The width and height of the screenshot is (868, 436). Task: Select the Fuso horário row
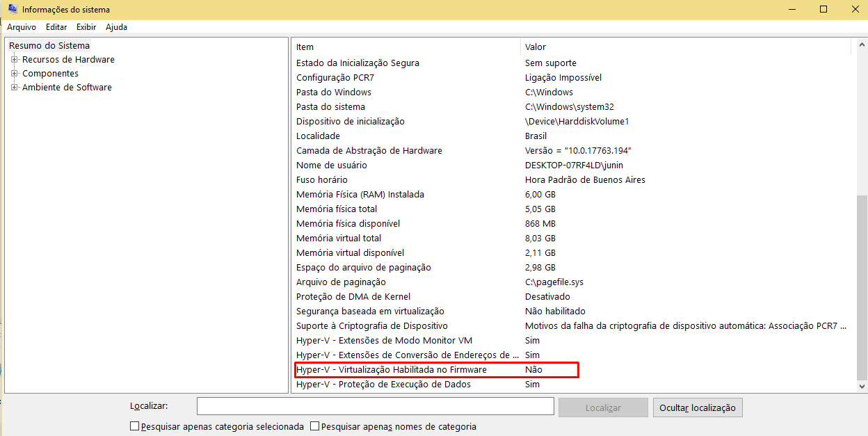pyautogui.click(x=571, y=180)
